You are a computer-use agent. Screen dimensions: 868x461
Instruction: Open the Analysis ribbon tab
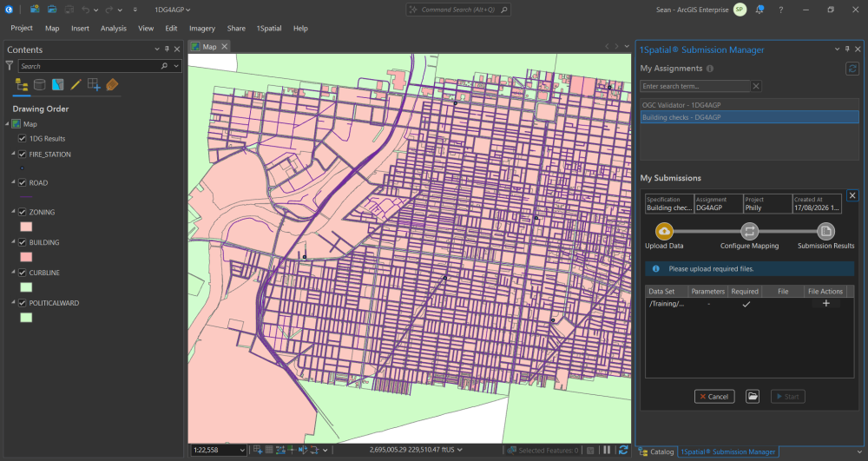pyautogui.click(x=114, y=29)
